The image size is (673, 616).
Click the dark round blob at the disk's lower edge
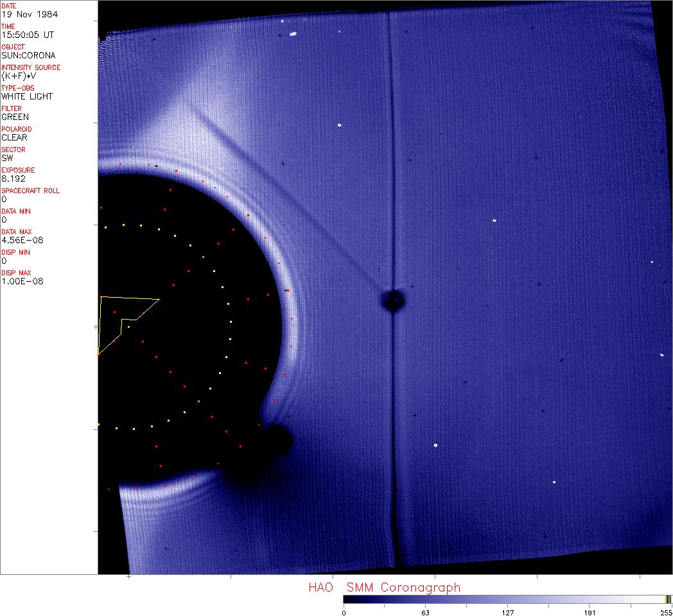[x=277, y=439]
